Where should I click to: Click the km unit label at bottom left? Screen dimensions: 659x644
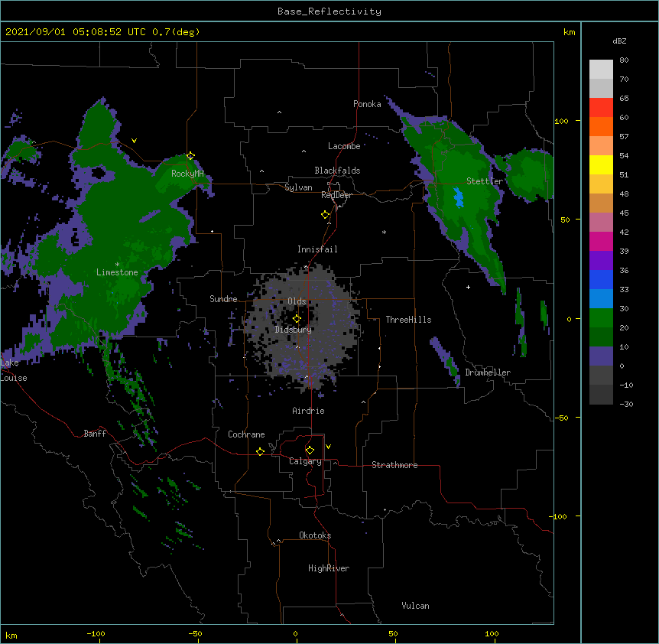[11, 636]
